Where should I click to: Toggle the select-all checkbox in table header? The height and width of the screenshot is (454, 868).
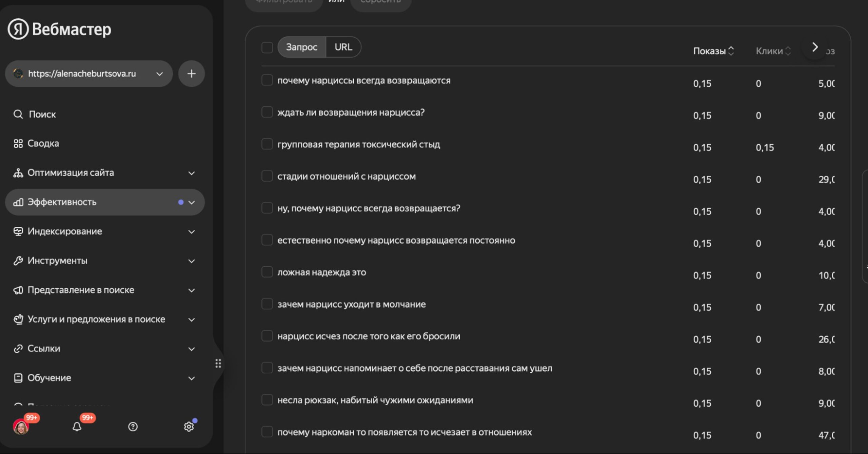[x=267, y=47]
